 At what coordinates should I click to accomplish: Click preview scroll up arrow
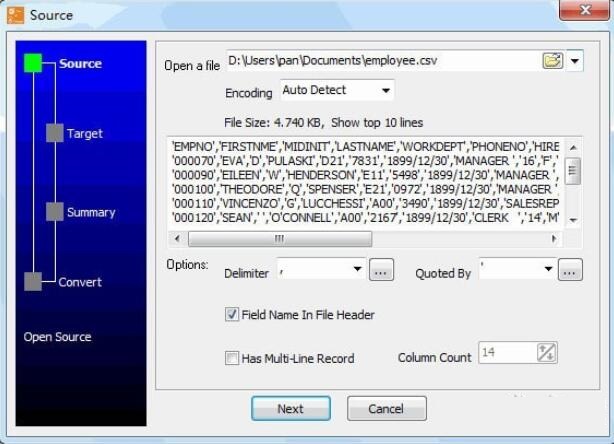(573, 147)
